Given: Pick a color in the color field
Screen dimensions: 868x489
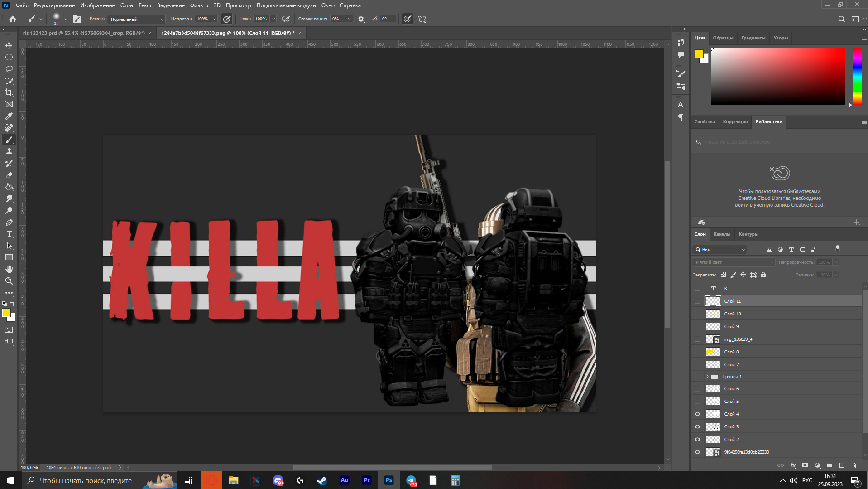Looking at the screenshot, I should click(x=778, y=77).
